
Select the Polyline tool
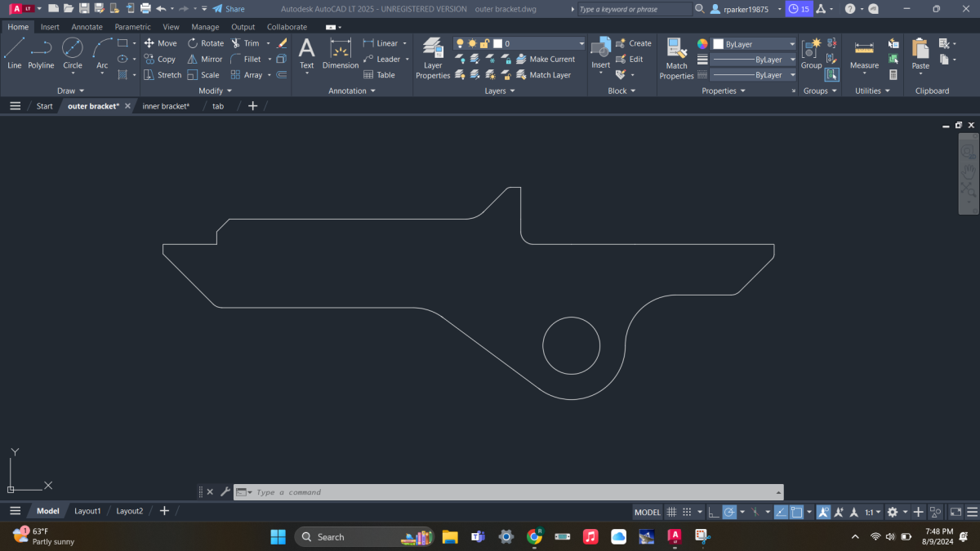(41, 53)
